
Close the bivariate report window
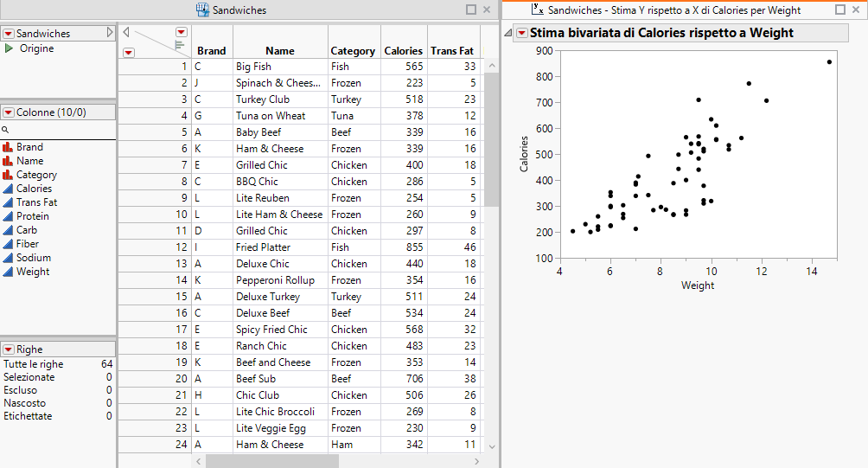click(x=856, y=10)
